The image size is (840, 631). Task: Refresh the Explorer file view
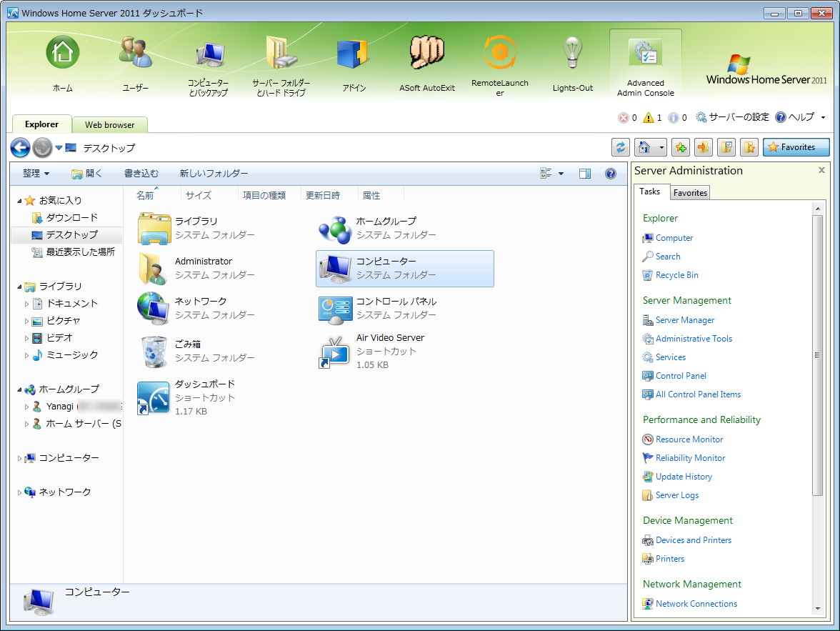point(620,147)
